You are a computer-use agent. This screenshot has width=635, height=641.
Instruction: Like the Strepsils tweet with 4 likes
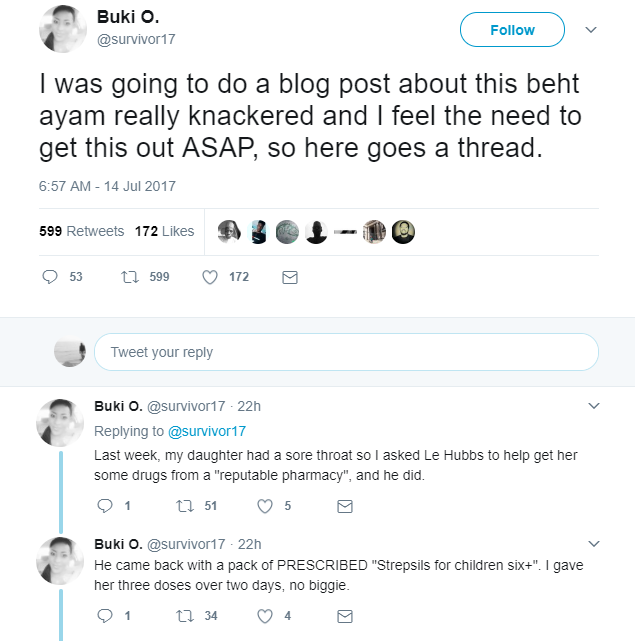tap(265, 616)
